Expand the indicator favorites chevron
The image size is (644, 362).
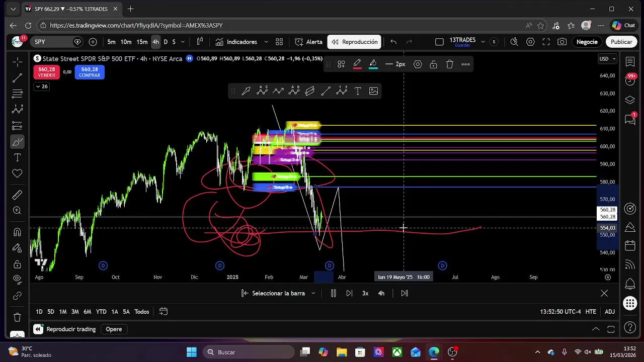tap(266, 42)
